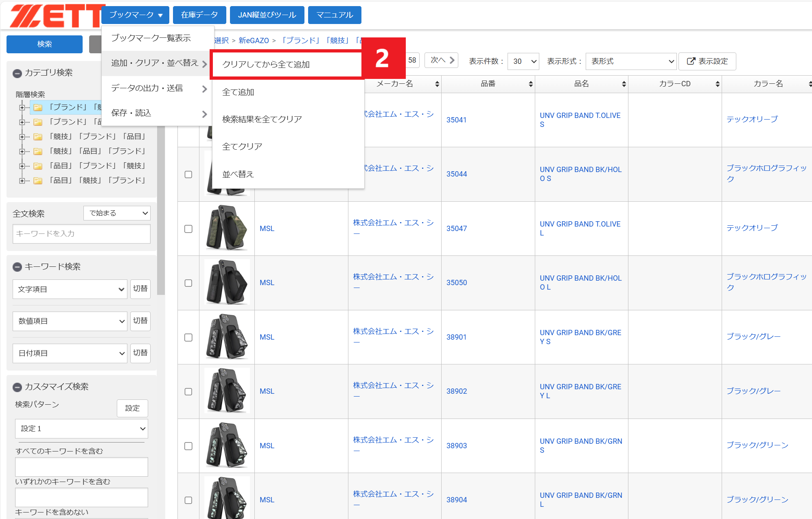Click the 新eGAZO breadcrumb link

254,41
